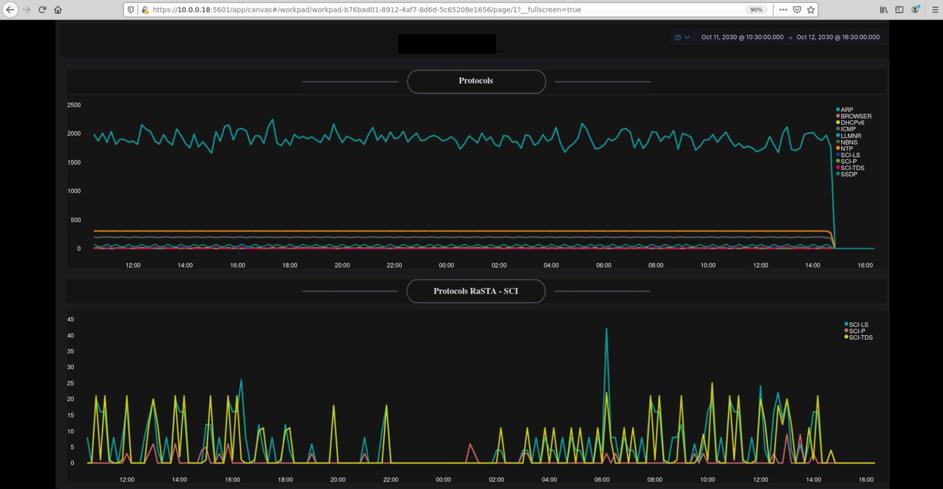
Task: Select the Protocols RaSTA - SCI heading
Action: (x=476, y=291)
